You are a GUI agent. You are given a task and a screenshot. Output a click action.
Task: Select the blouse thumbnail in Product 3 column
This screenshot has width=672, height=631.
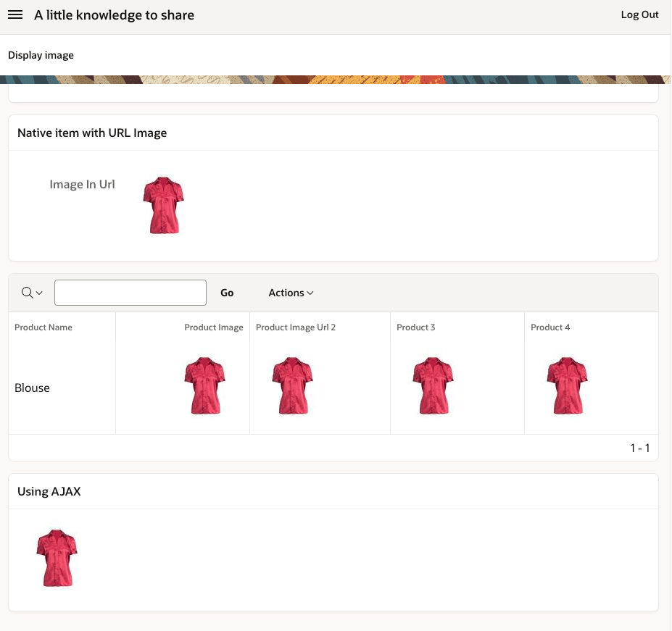coord(433,385)
